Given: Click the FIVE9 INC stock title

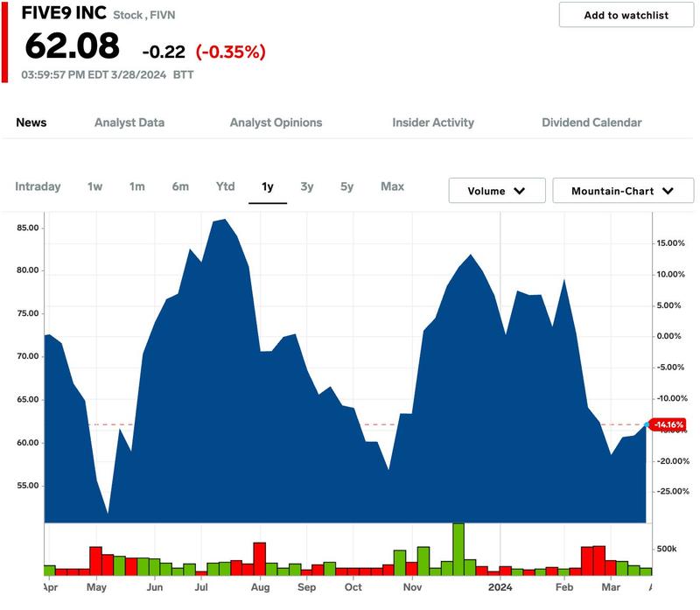Looking at the screenshot, I should (x=64, y=13).
